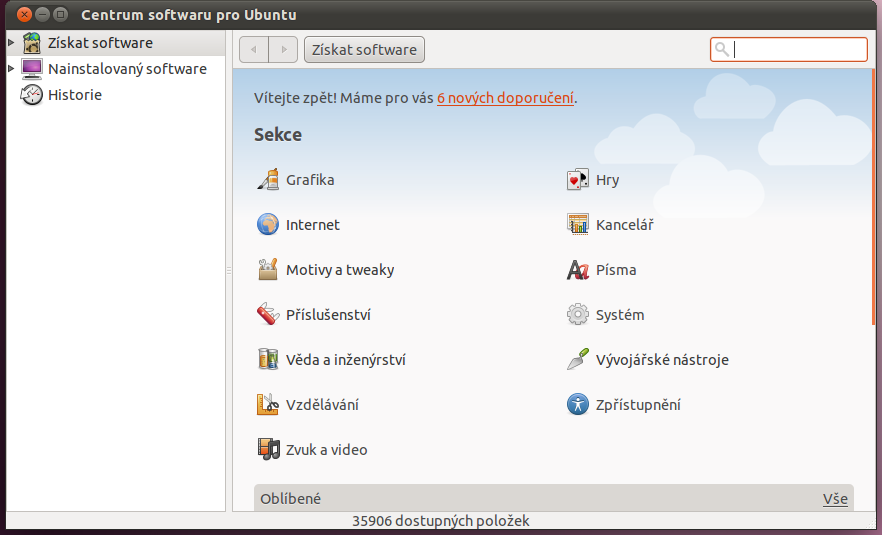The height and width of the screenshot is (535, 882).
Task: Maximize the Centrum softwaru window
Action: [x=61, y=14]
